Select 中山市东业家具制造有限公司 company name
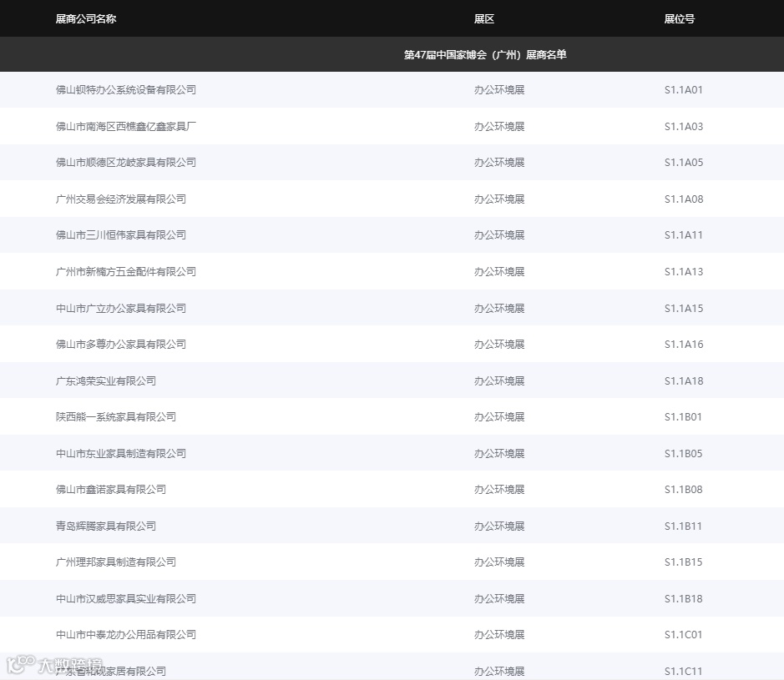Image resolution: width=784 pixels, height=680 pixels. point(121,453)
